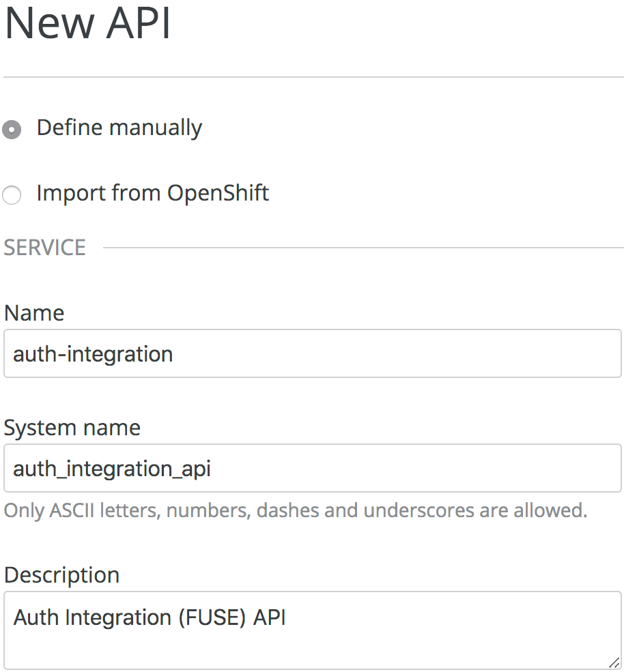
Task: Click inside the Description text area
Action: (x=312, y=629)
